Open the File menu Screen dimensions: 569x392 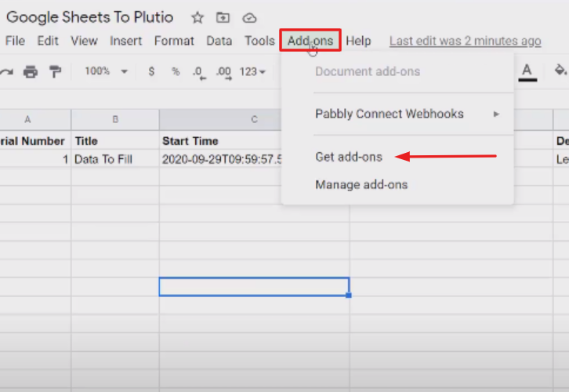15,41
